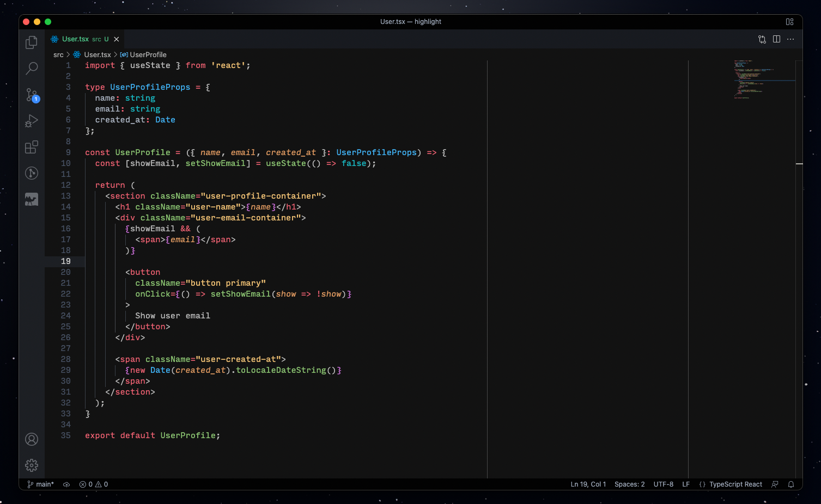Change file encoding UTF-8
This screenshot has height=504, width=821.
pyautogui.click(x=664, y=484)
